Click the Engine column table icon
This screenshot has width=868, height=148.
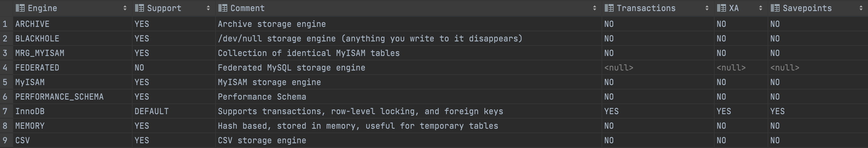pyautogui.click(x=20, y=8)
